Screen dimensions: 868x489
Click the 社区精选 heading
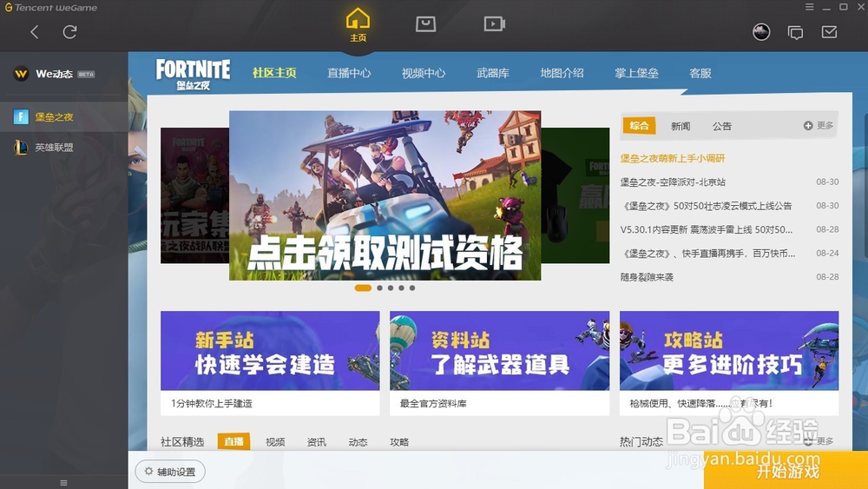(x=182, y=442)
